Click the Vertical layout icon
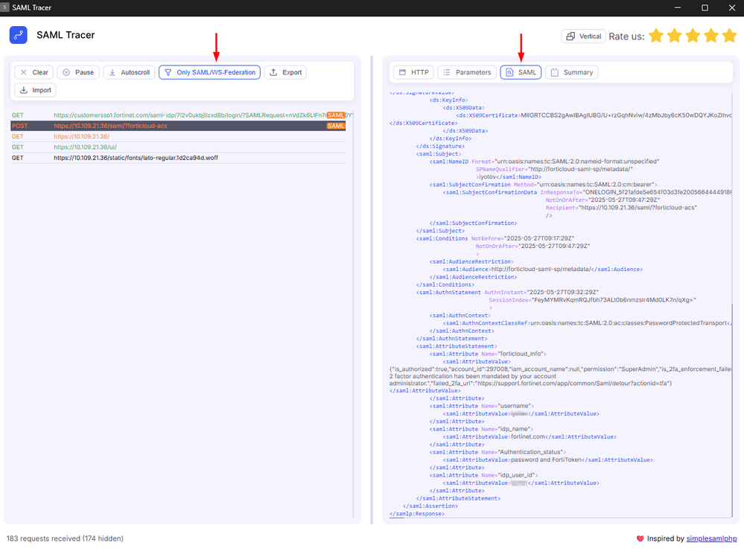Screen dimensions: 744x560 pyautogui.click(x=570, y=36)
